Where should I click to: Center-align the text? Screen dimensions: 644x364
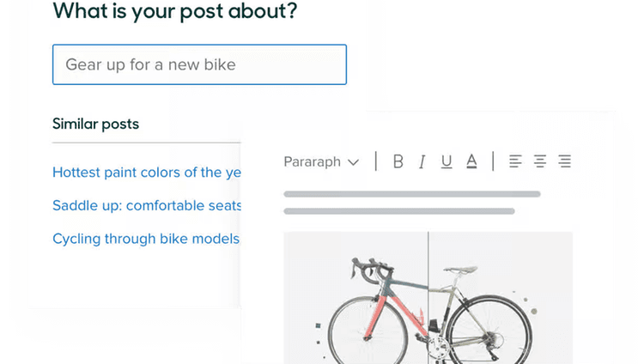[540, 161]
